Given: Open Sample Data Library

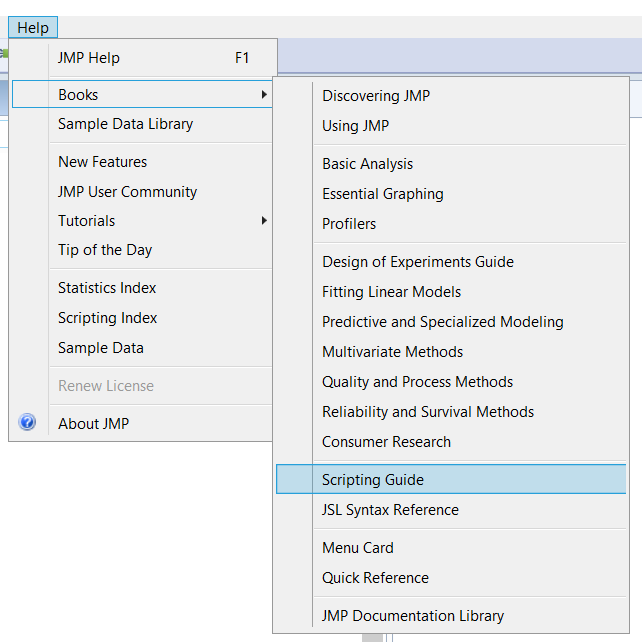Looking at the screenshot, I should [125, 124].
